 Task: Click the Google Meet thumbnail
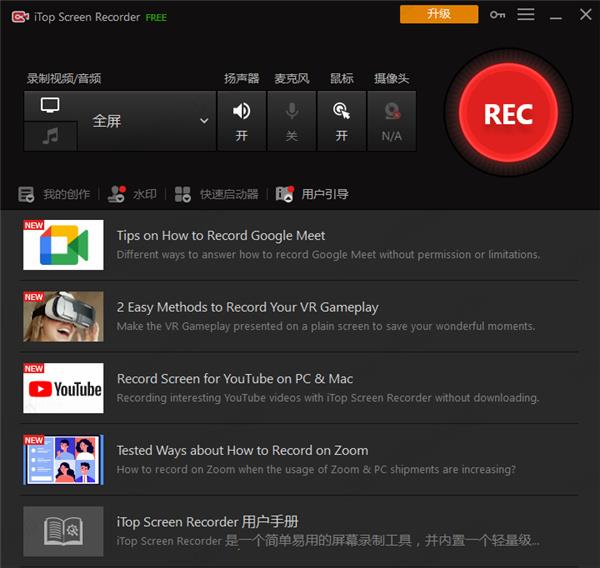click(63, 245)
